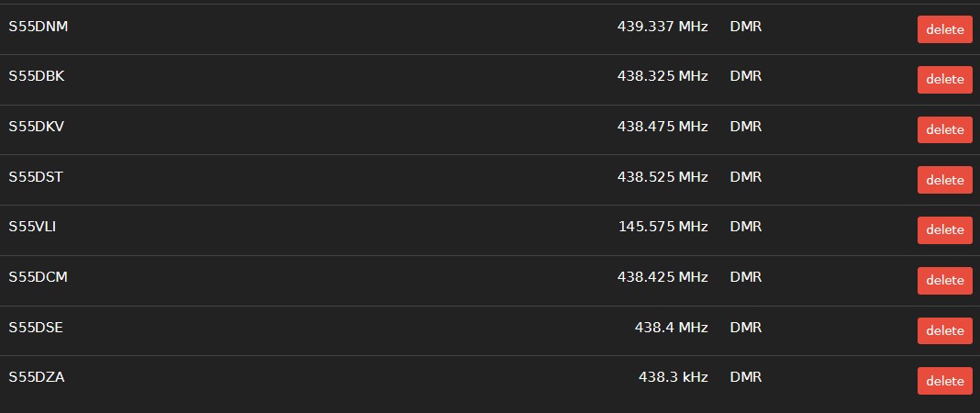This screenshot has height=413, width=980.
Task: Select the S55DNM bookmark name
Action: tap(39, 27)
